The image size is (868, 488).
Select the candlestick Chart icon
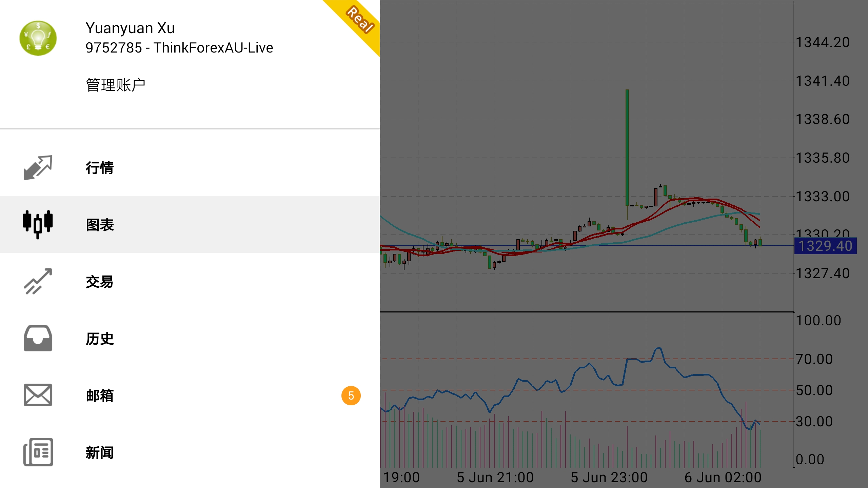(x=38, y=224)
